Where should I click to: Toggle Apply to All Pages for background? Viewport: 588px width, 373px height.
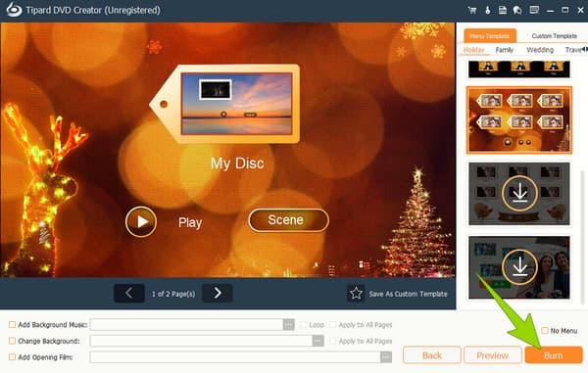point(332,341)
